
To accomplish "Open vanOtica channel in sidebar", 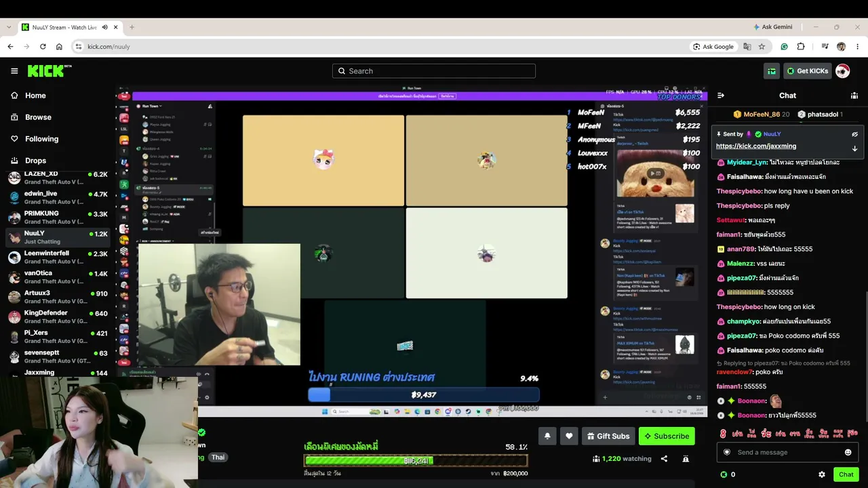I will (x=58, y=277).
